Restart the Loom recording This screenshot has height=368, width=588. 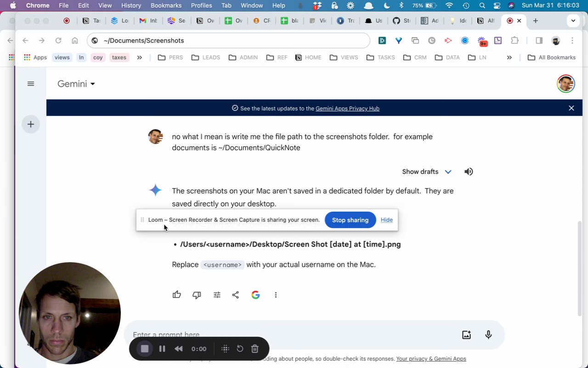[240, 349]
